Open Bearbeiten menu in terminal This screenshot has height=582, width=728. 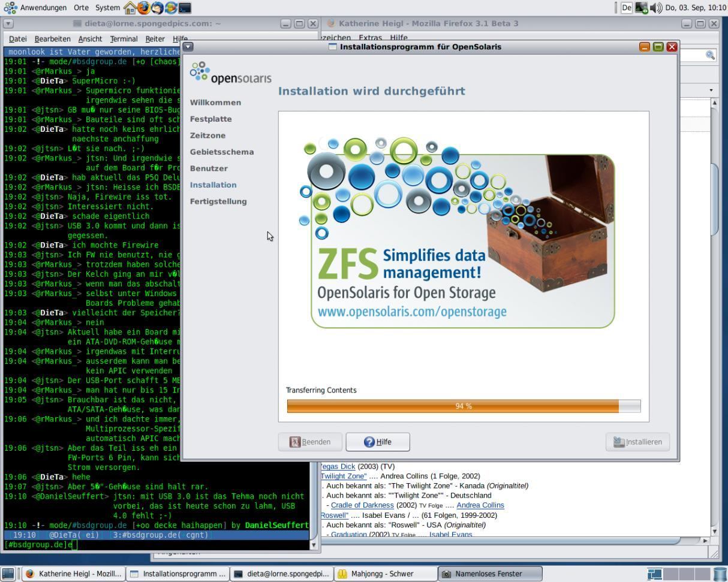(52, 38)
